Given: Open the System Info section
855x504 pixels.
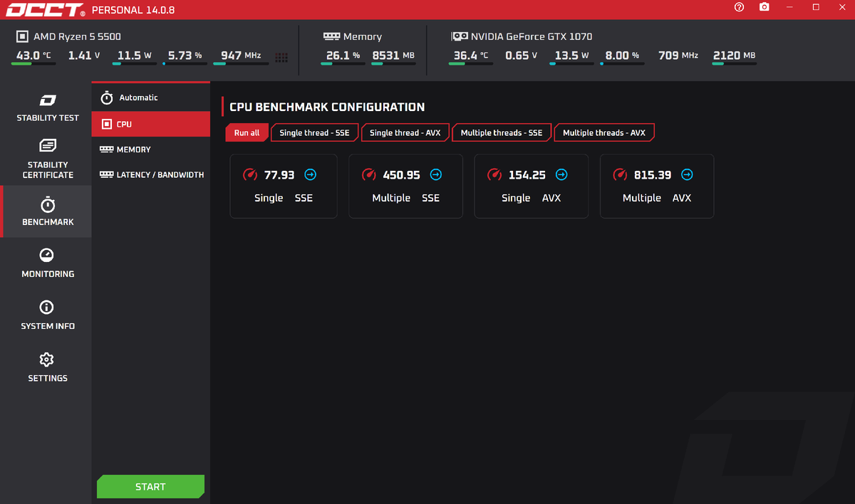Looking at the screenshot, I should [48, 315].
